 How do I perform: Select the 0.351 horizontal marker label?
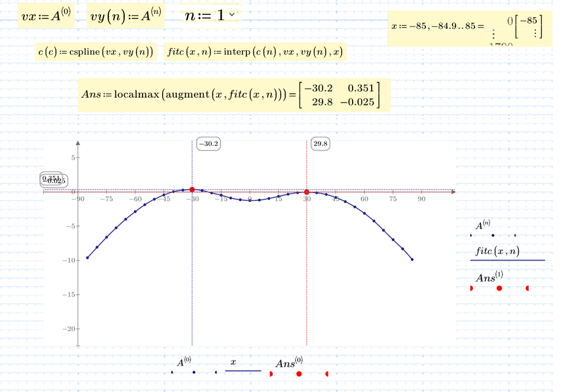click(51, 178)
